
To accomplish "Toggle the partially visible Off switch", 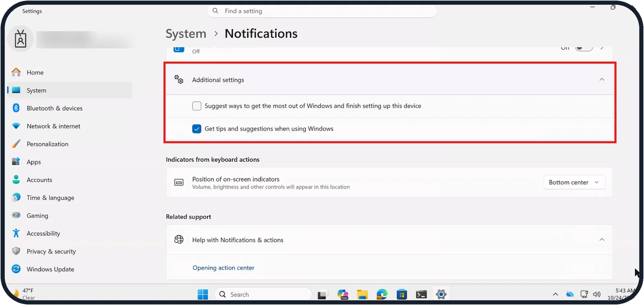I will coord(584,48).
